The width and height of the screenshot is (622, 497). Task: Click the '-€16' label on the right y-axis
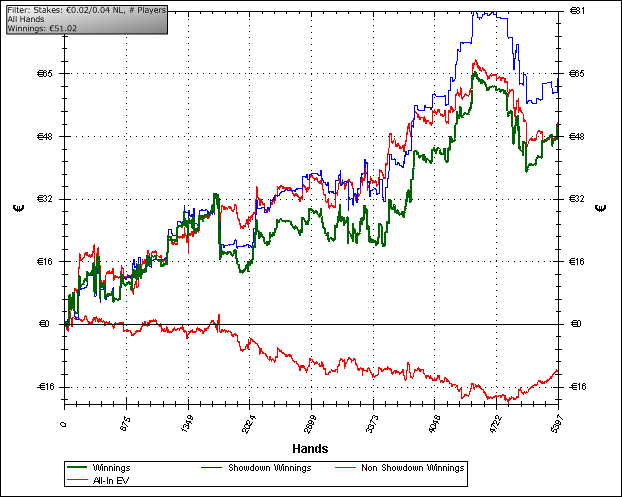578,387
